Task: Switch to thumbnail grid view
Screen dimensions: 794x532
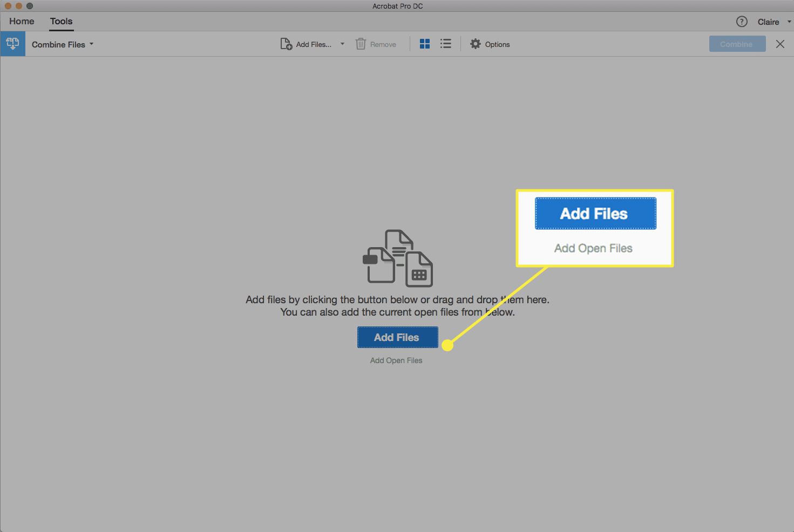Action: (x=425, y=44)
